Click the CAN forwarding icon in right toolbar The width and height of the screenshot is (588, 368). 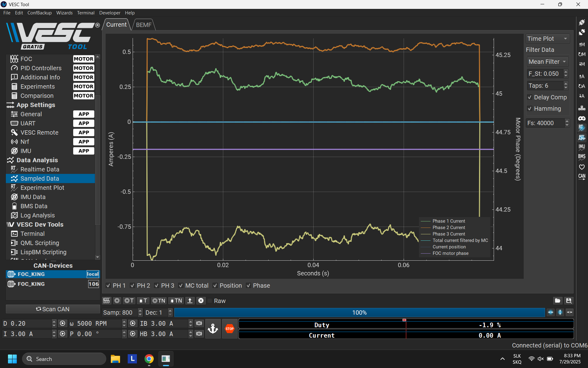[582, 177]
